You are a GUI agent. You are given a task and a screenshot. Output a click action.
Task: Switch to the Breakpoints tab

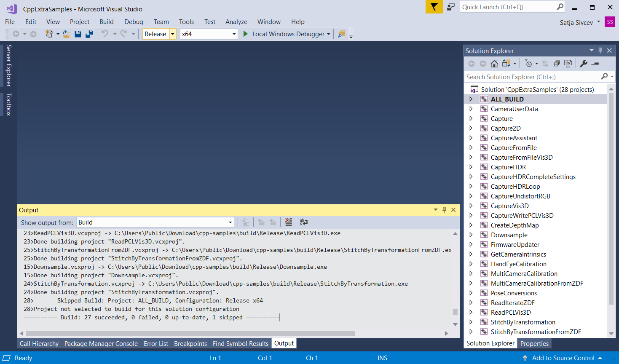[x=190, y=343]
